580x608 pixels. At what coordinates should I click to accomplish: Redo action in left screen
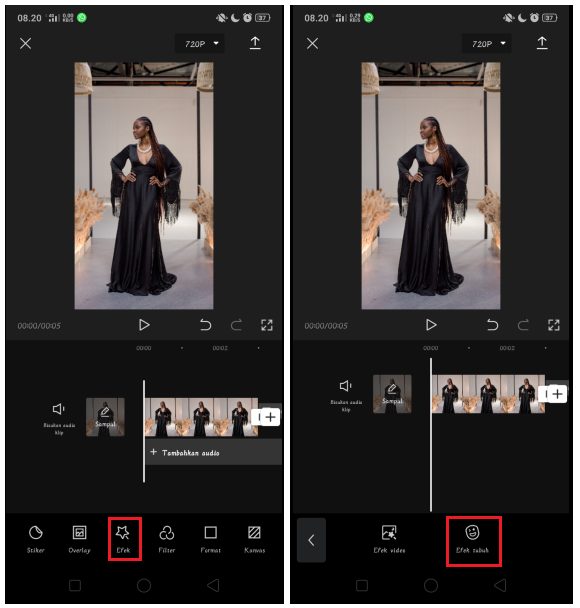point(236,325)
